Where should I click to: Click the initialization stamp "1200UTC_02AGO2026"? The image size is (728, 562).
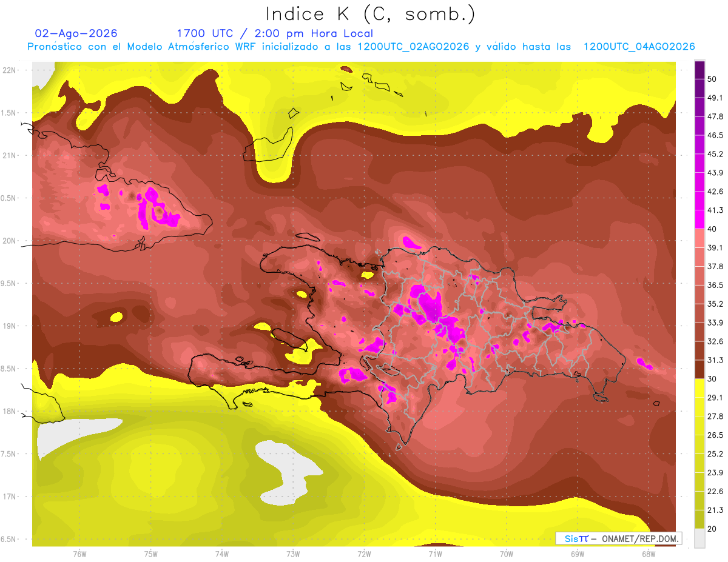pyautogui.click(x=414, y=47)
